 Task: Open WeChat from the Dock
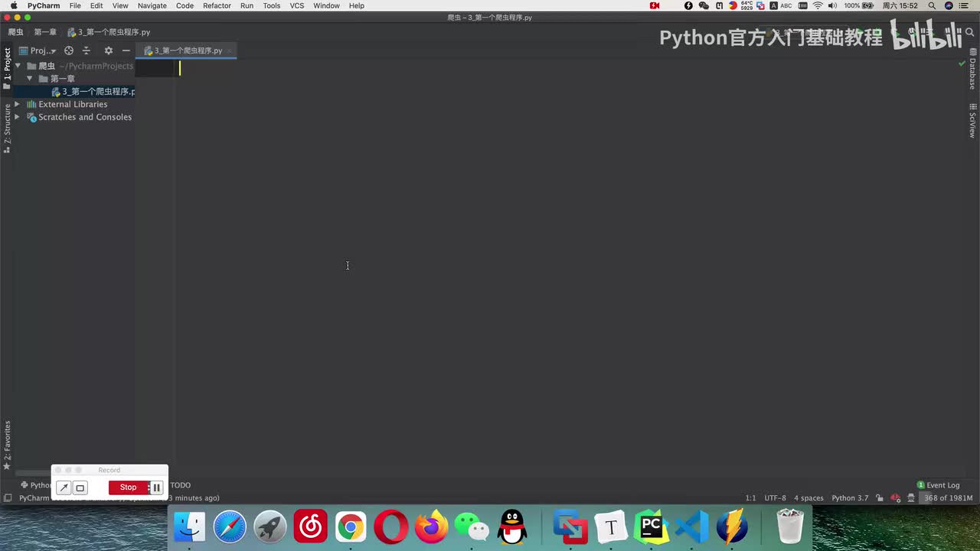coord(472,527)
